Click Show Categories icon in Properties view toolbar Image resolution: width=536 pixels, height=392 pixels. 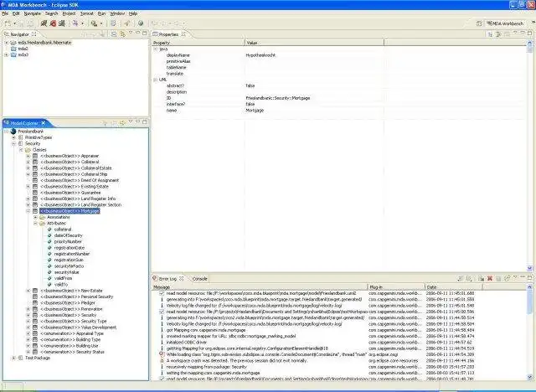490,34
